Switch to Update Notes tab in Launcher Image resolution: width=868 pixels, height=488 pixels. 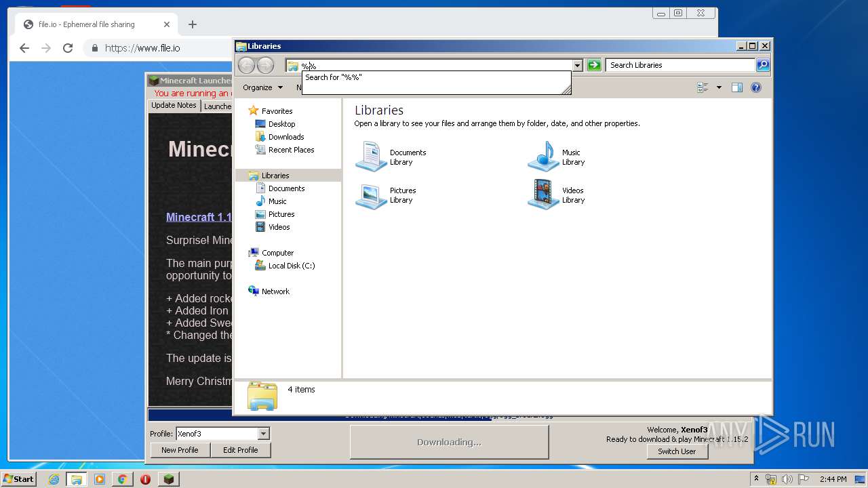coord(174,106)
